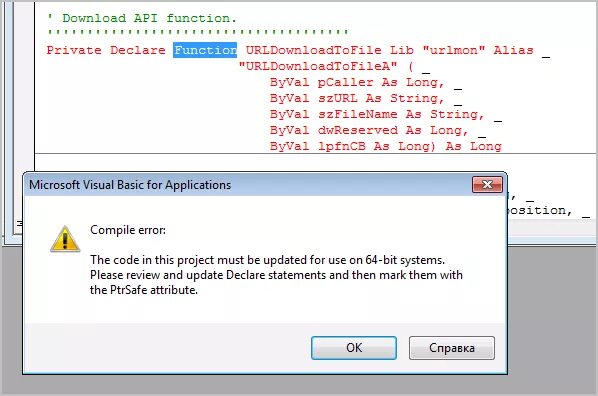Click the "URLDownloadToFileA" alias string
Viewport: 598px width, 396px height.
coord(318,66)
